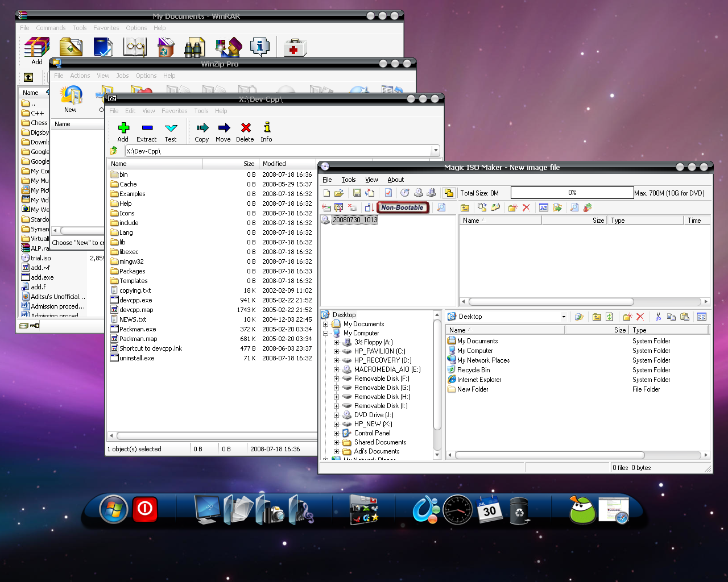Open the 7-Zip address path dropdown arrow
728x582 pixels.
(435, 151)
